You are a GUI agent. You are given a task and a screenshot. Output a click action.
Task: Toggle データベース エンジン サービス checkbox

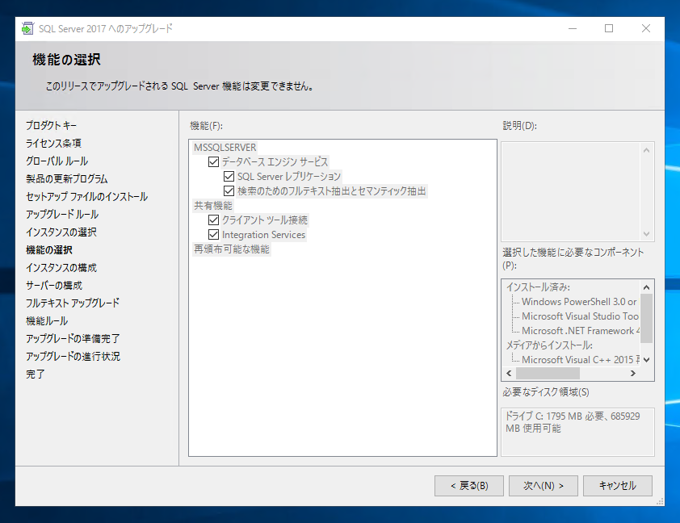pyautogui.click(x=213, y=162)
